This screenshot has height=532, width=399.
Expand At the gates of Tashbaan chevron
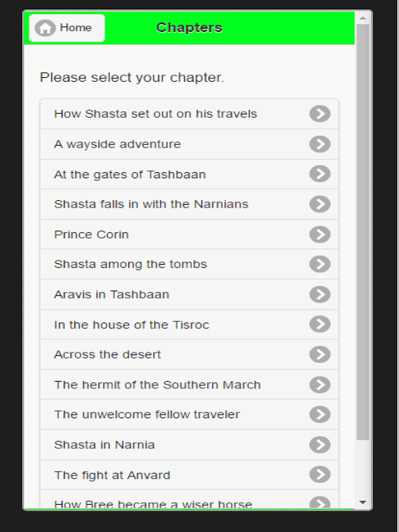[x=320, y=174]
